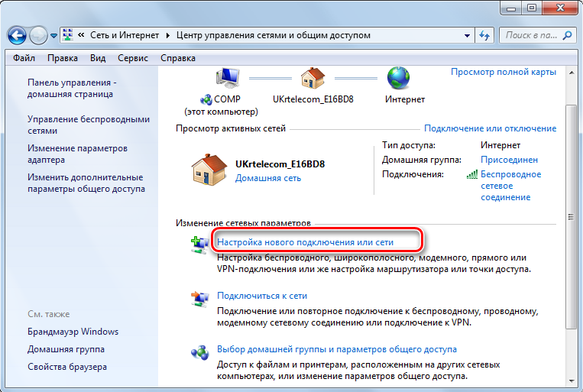
Task: Click 'Интернет' access type value
Action: (x=500, y=145)
